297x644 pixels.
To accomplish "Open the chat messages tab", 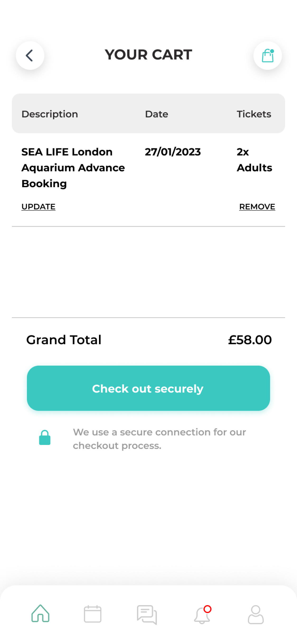I will click(x=147, y=614).
